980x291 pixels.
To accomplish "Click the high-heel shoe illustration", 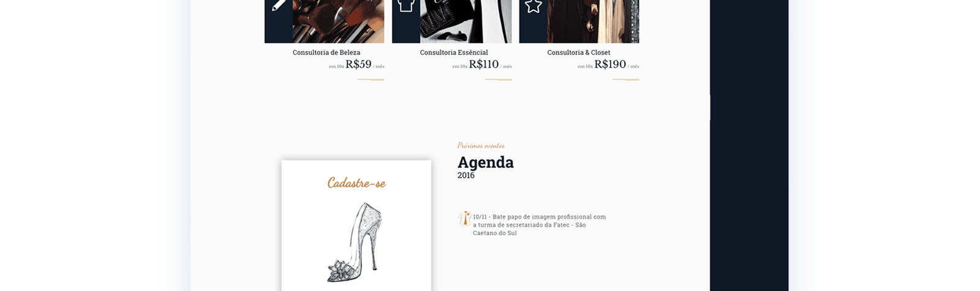I will 355,243.
